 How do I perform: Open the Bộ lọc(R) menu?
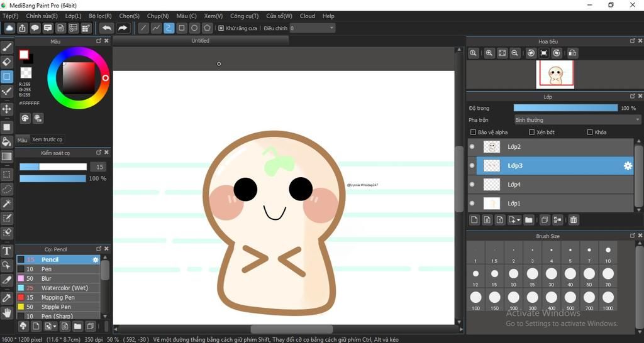(x=100, y=16)
